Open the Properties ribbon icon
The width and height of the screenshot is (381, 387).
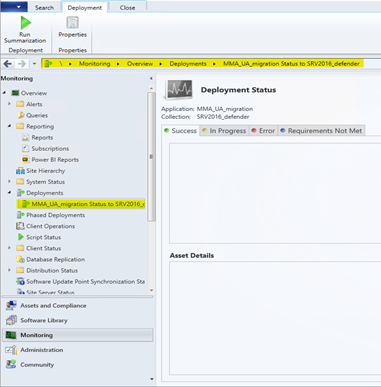tap(72, 23)
